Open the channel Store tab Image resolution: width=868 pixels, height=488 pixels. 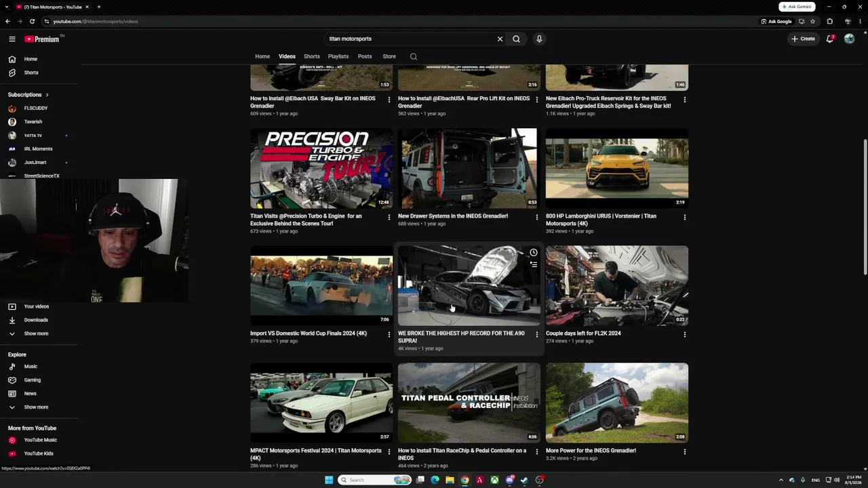point(389,56)
